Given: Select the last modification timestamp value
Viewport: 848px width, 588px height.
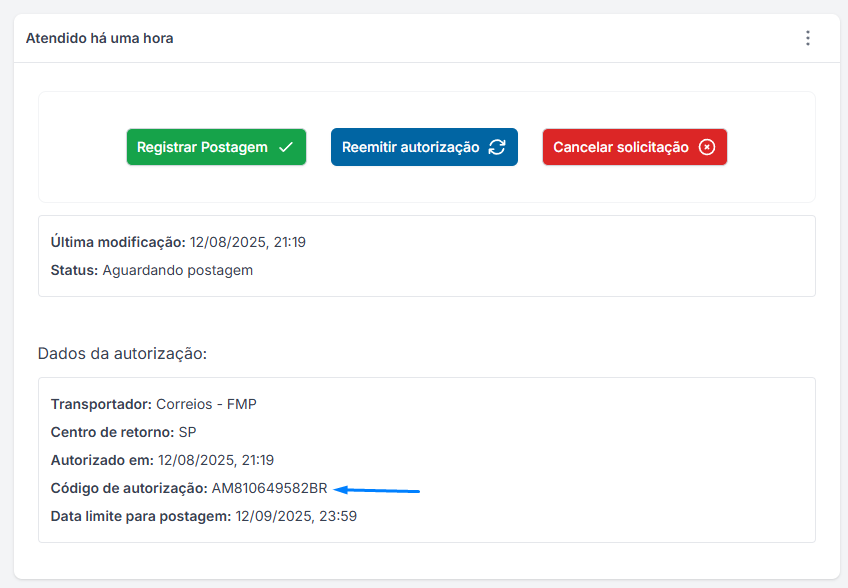Looking at the screenshot, I should tap(248, 242).
